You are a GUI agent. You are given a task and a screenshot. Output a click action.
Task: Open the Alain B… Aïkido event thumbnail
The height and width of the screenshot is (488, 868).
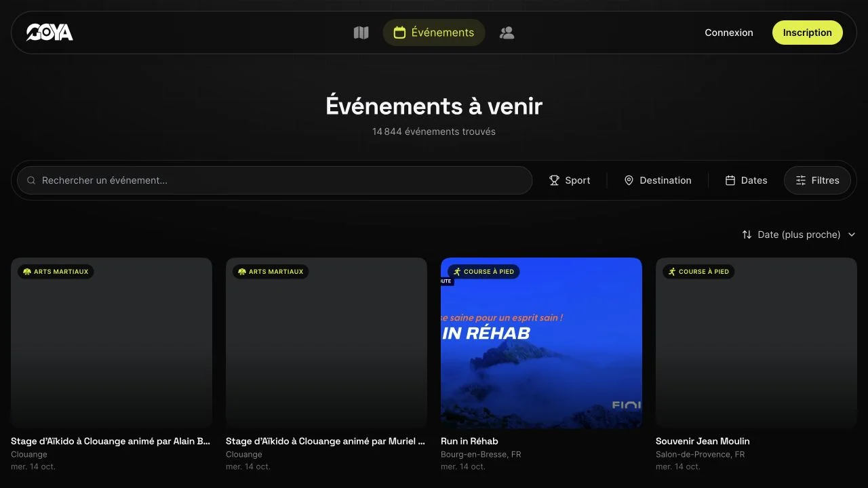pos(111,343)
